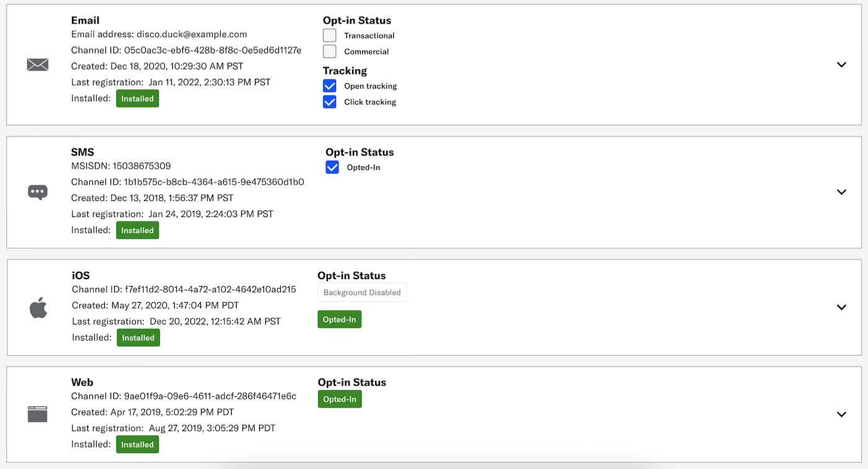Expand the iOS channel chevron
The height and width of the screenshot is (469, 868).
[x=841, y=307]
